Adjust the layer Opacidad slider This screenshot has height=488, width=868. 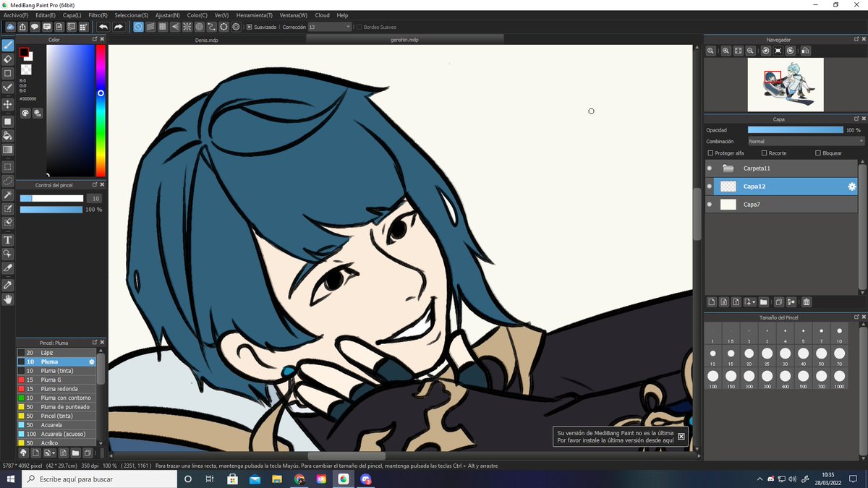(796, 130)
